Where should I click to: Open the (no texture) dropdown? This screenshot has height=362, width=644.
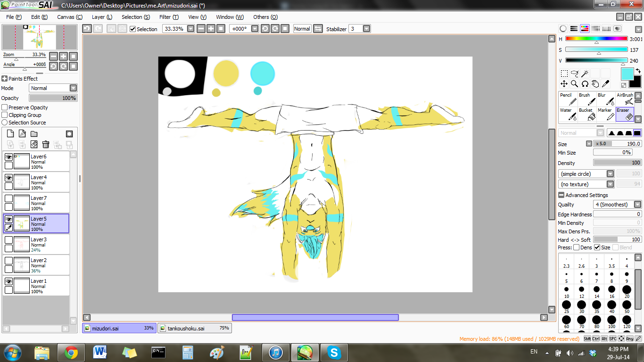pyautogui.click(x=611, y=184)
